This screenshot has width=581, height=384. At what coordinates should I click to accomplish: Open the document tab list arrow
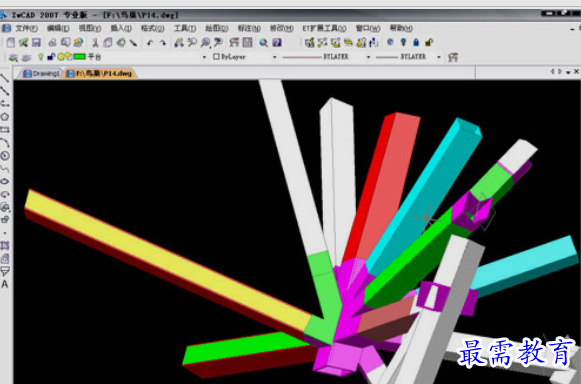tap(568, 72)
